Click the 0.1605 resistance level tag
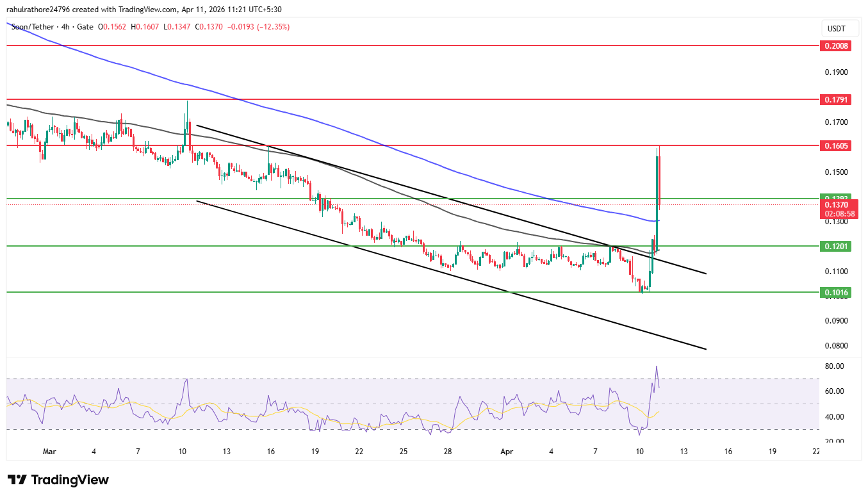The image size is (868, 499). point(836,145)
